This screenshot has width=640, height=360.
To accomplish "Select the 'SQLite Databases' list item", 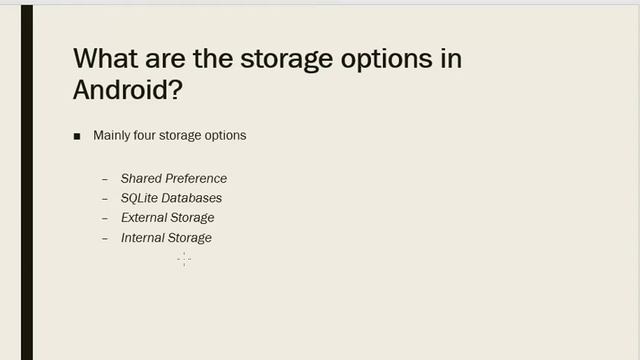I will (171, 198).
